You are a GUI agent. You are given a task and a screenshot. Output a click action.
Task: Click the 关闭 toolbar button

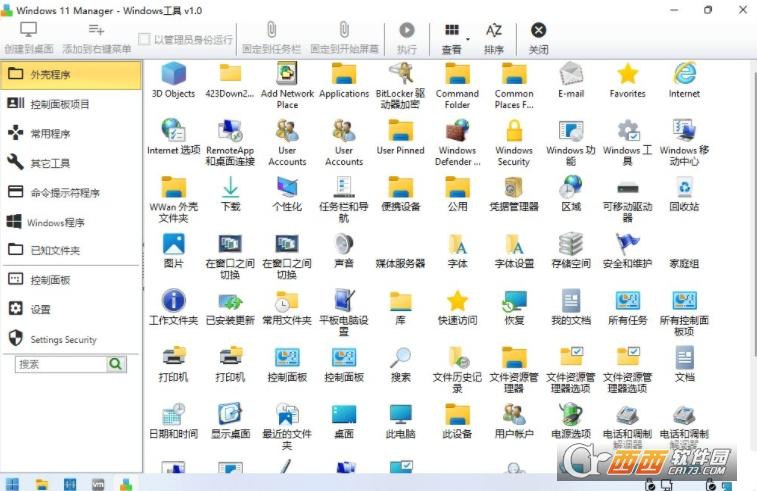click(538, 38)
